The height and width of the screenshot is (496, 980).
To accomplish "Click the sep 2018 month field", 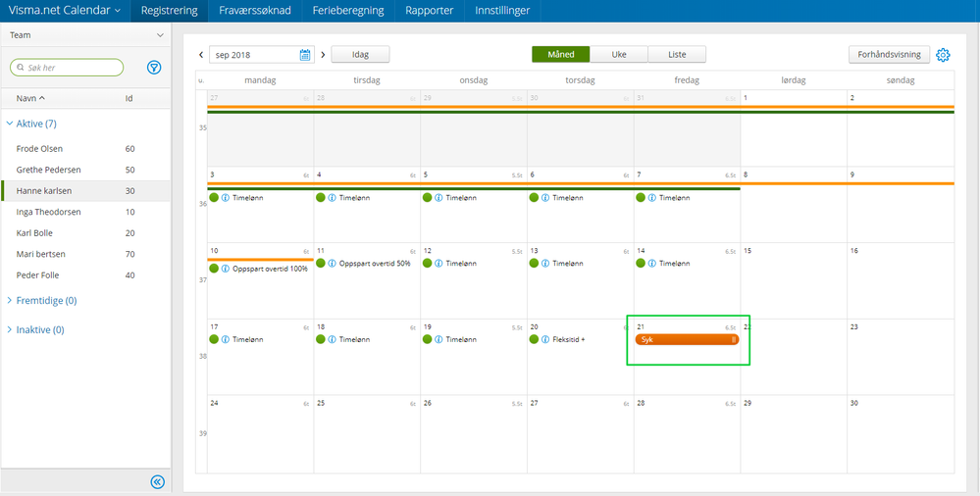I will tap(255, 54).
